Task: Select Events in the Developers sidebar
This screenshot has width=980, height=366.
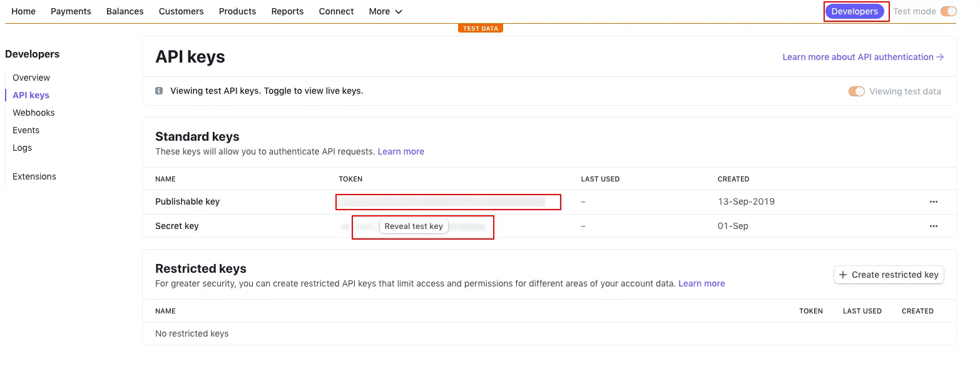Action: (x=26, y=130)
